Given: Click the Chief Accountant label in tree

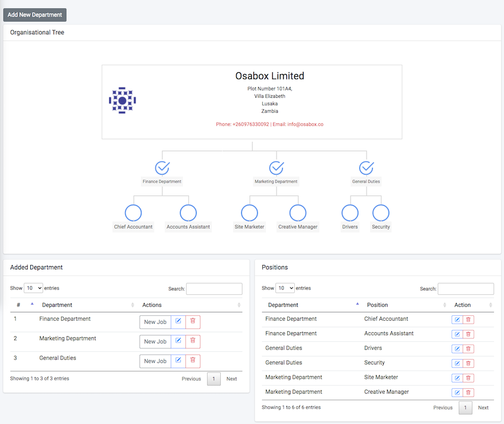Looking at the screenshot, I should [133, 227].
